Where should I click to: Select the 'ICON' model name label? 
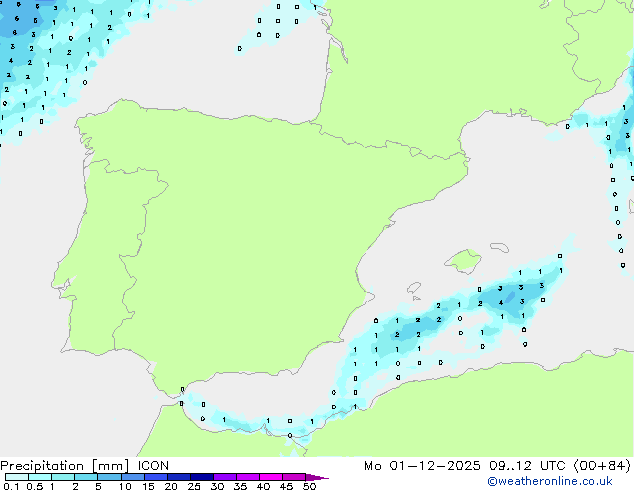pos(153,466)
